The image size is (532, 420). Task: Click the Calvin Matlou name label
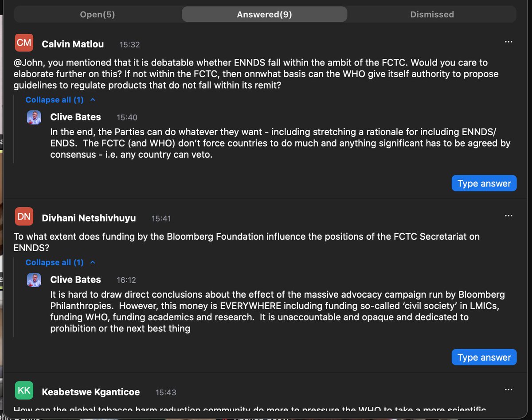(x=73, y=44)
